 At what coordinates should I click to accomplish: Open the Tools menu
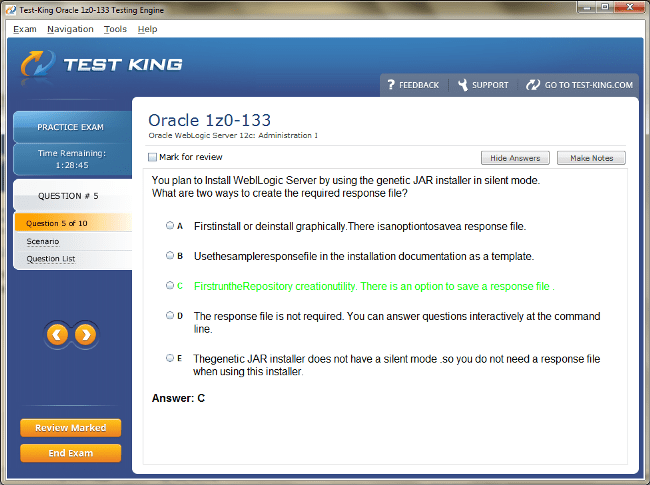tap(115, 29)
